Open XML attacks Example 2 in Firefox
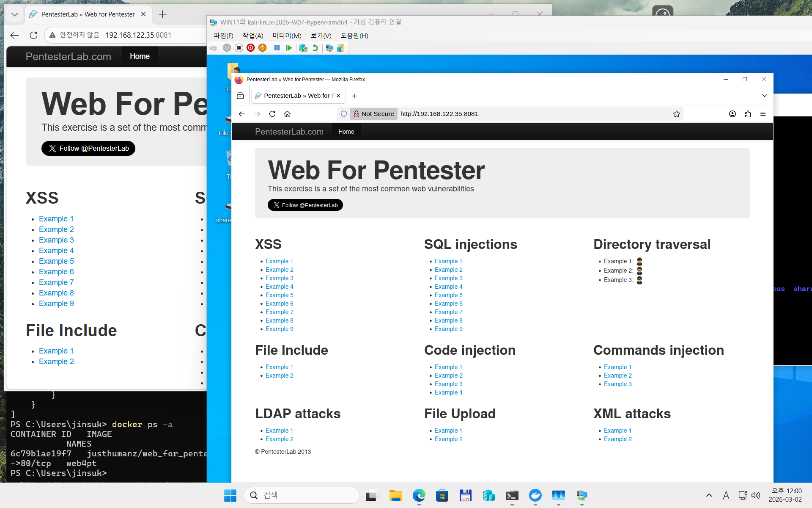This screenshot has width=812, height=508. click(618, 439)
